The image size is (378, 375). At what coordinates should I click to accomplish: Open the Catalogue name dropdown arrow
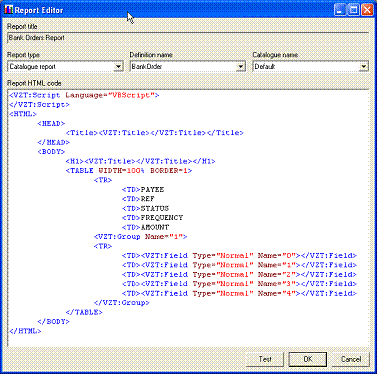363,67
